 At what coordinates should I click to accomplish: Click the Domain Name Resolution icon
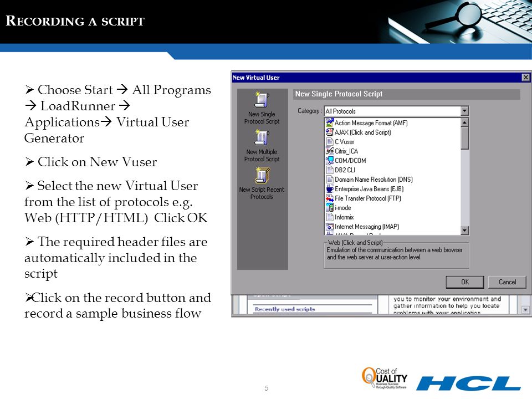[x=329, y=179]
